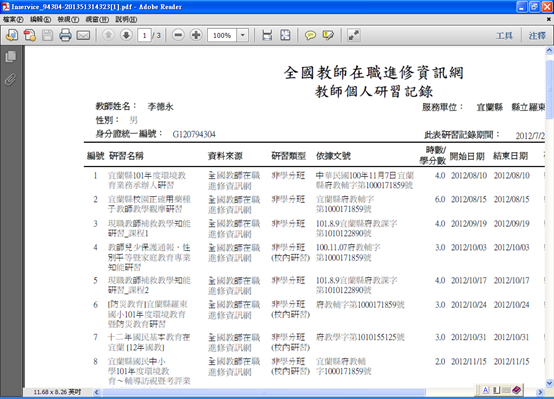Click the horizontal scrollbar thumb
The height and width of the screenshot is (399, 554).
click(264, 392)
